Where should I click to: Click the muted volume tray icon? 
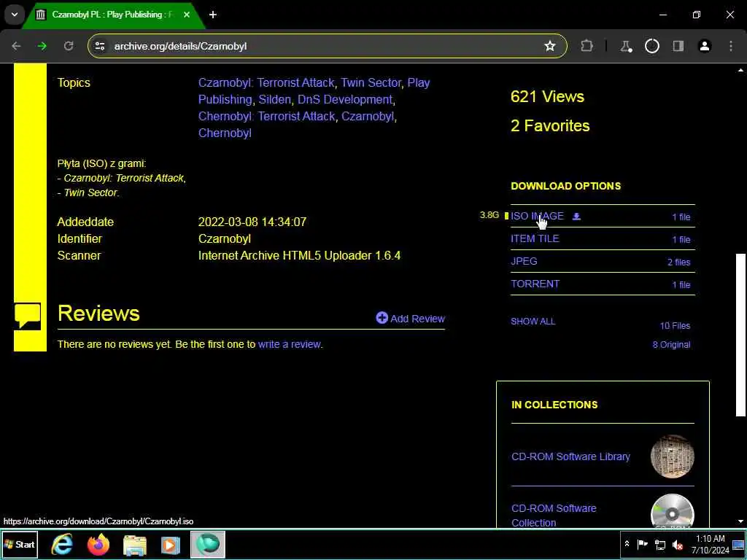677,545
